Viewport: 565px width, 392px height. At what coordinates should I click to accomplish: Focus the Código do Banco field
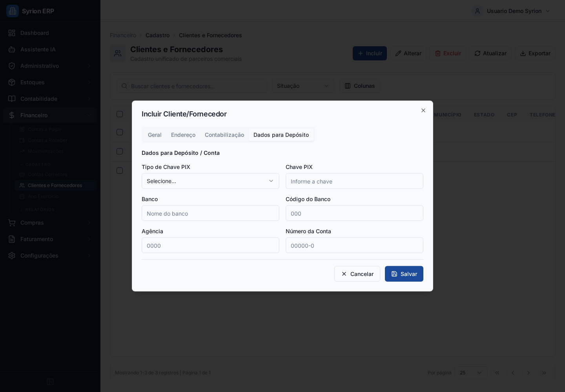pos(354,213)
